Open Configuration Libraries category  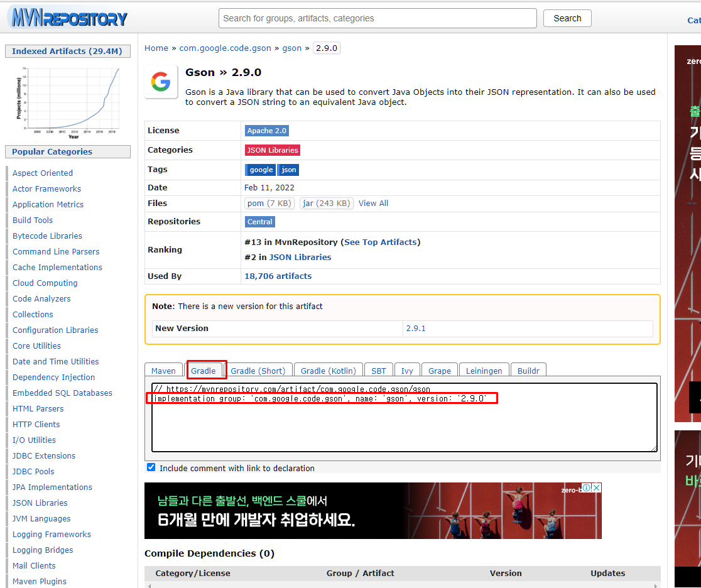tap(55, 330)
